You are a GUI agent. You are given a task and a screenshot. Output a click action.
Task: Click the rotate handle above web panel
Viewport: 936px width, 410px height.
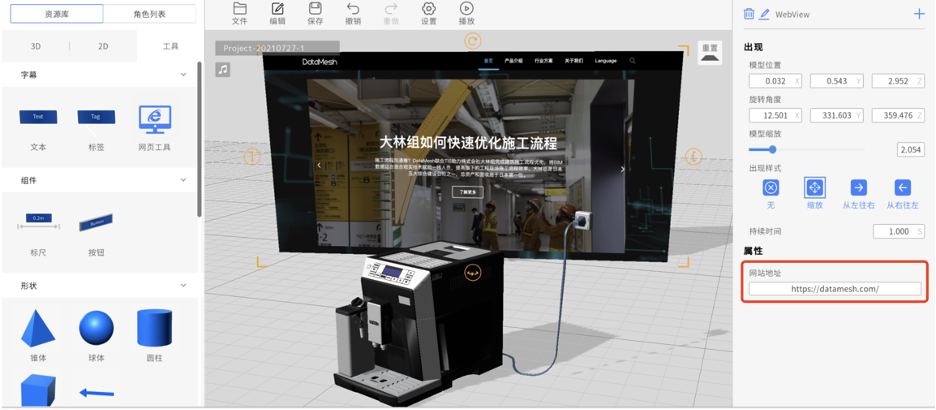pyautogui.click(x=473, y=41)
